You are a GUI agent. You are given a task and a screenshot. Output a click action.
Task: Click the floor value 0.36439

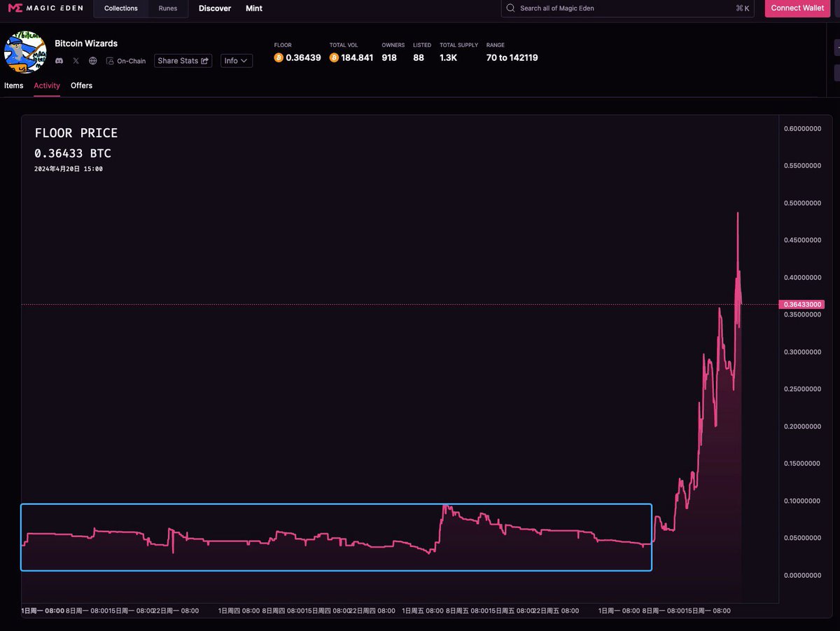(303, 57)
